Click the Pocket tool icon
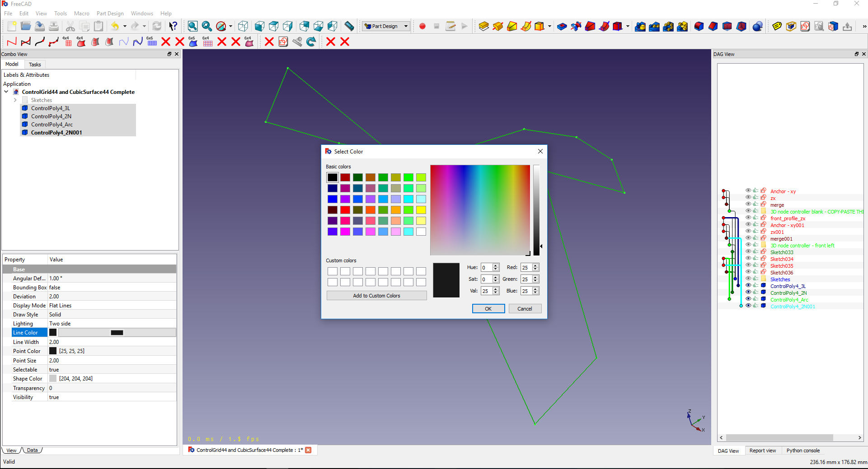Image resolution: width=868 pixels, height=469 pixels. (562, 26)
